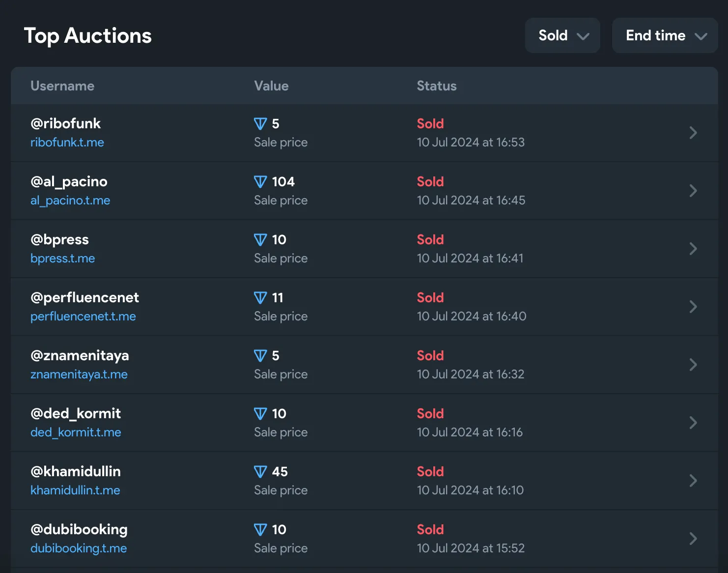
Task: Click the TON icon beside value 45
Action: pos(260,472)
